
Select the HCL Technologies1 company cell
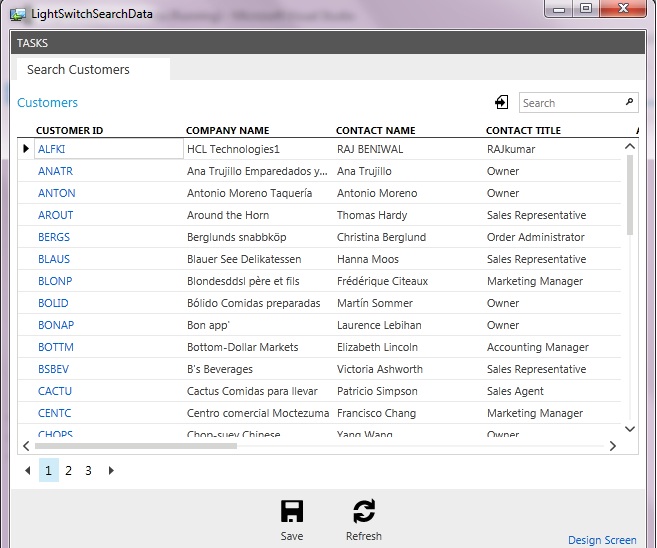(233, 149)
